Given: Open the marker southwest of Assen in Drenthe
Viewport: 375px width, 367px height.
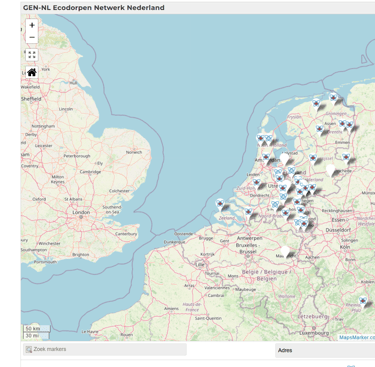Looking at the screenshot, I should [x=320, y=130].
